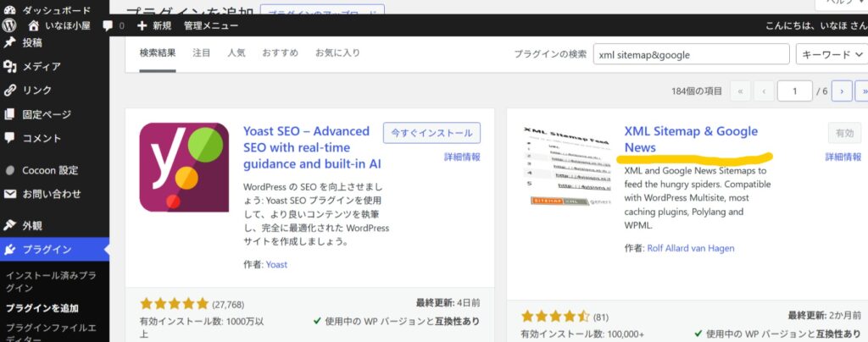Open 固定ページ in the sidebar
Image resolution: width=868 pixels, height=342 pixels.
point(47,114)
